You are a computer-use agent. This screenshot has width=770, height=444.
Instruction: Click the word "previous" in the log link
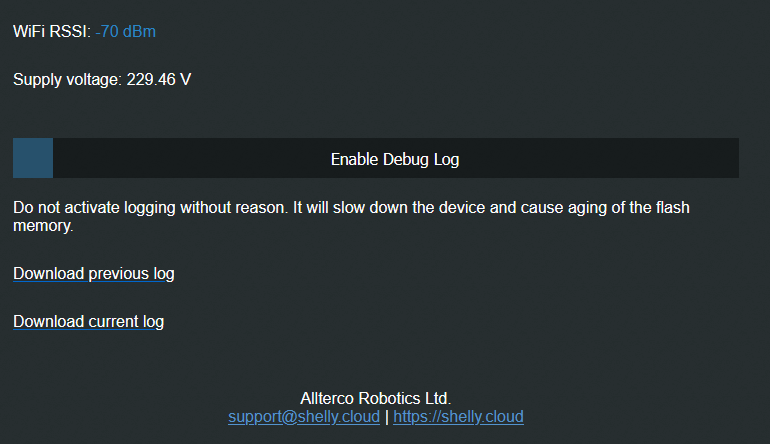pos(119,273)
